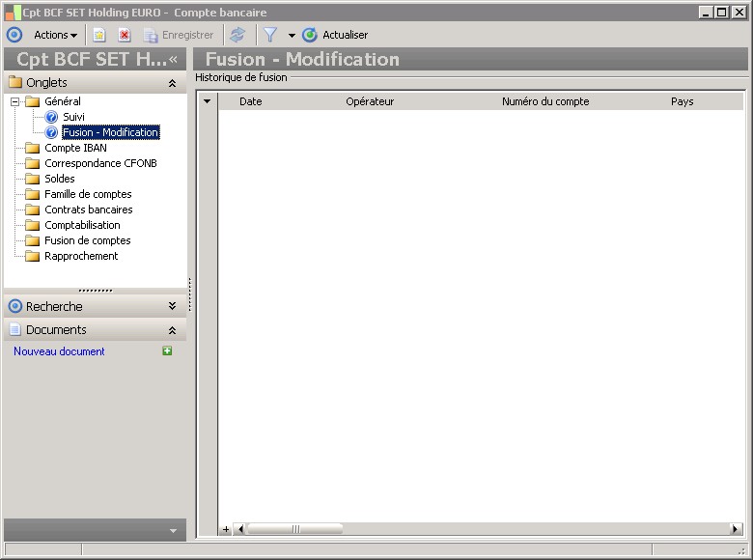This screenshot has height=560, width=753.
Task: Collapse the Général tree node
Action: 14,101
